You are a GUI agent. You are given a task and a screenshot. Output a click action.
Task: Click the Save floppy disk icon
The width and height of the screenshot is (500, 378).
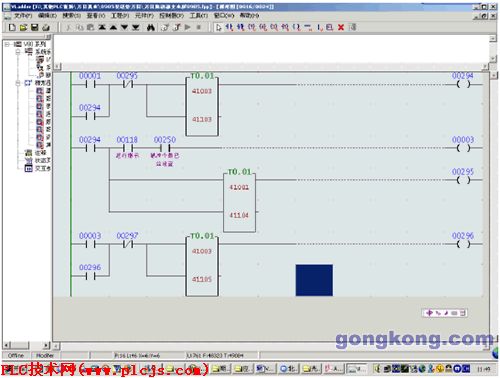pyautogui.click(x=35, y=27)
